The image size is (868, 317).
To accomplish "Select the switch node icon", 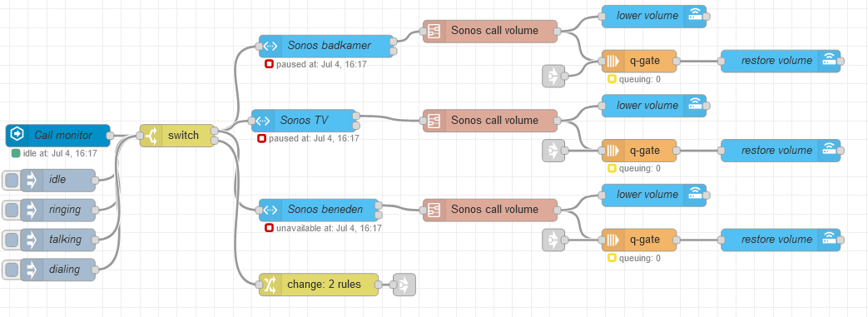I will [x=151, y=136].
